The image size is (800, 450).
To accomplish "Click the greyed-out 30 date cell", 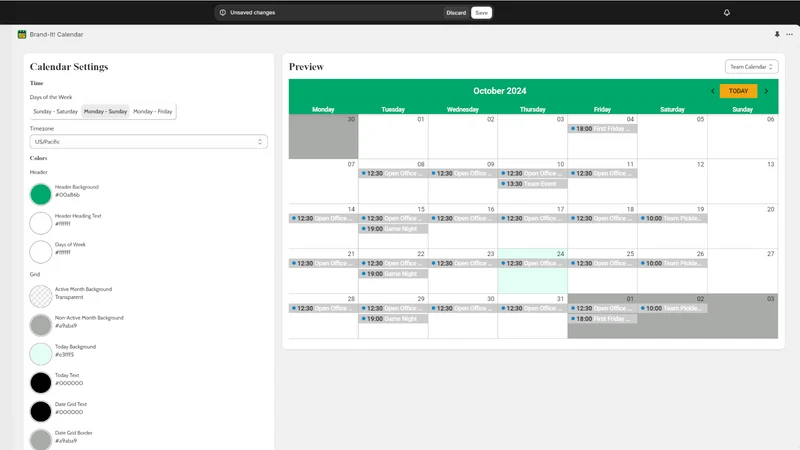I will point(323,136).
